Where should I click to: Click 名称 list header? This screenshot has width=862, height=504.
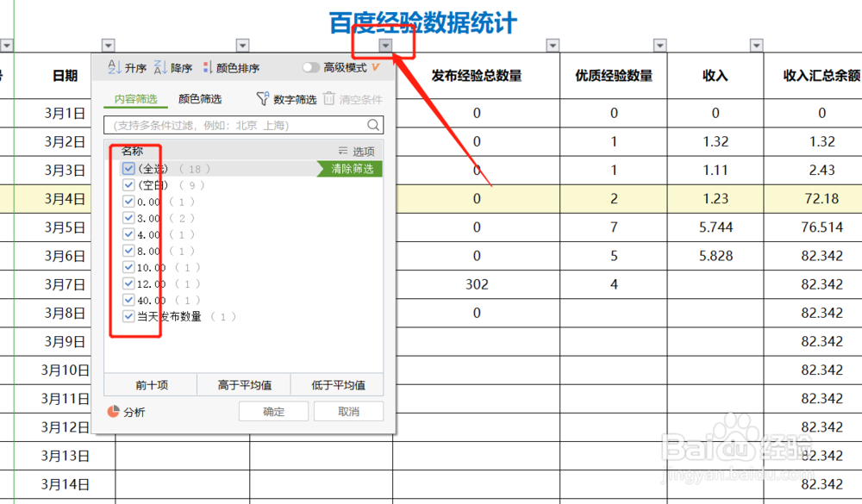click(133, 151)
